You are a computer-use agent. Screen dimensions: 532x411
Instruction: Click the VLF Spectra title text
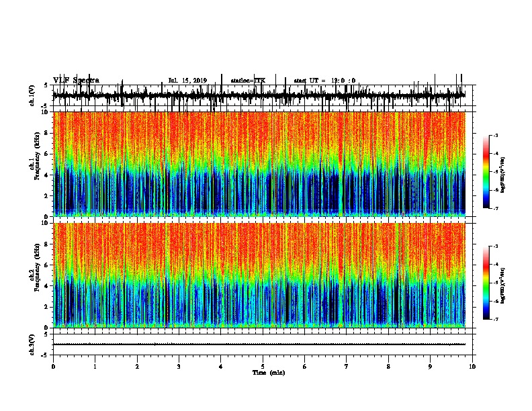pos(76,81)
